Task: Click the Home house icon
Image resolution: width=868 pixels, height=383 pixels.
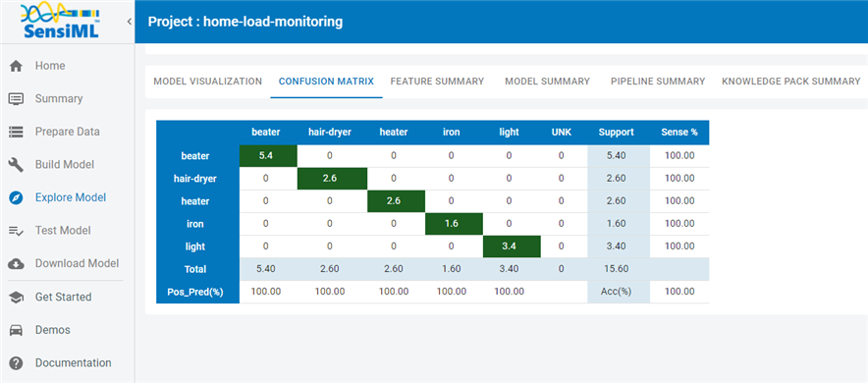Action: point(17,66)
